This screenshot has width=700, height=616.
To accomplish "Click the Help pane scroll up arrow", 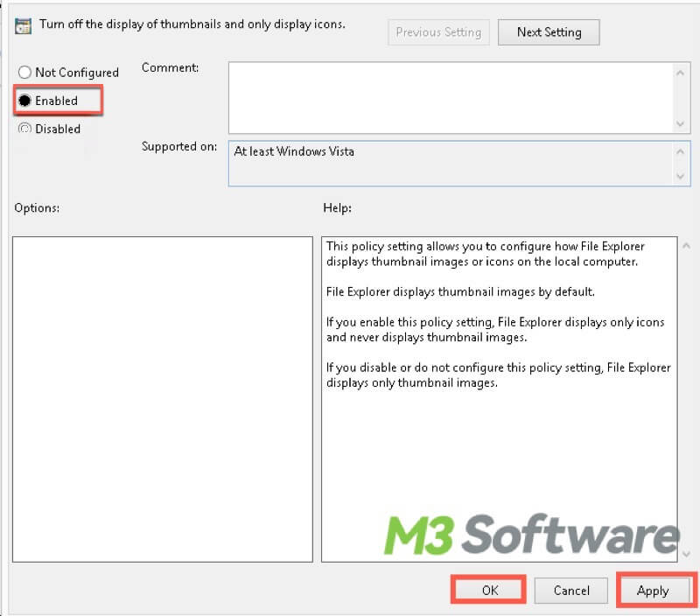I will 687,245.
